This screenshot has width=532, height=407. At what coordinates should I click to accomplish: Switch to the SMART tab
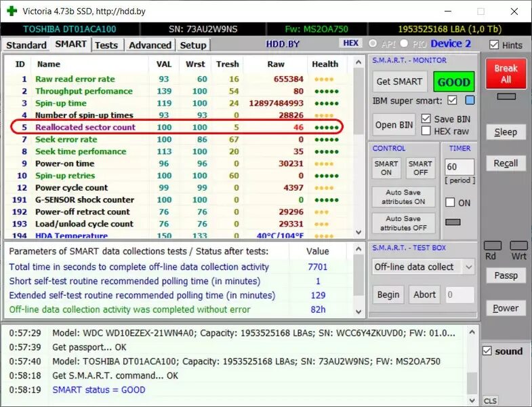pyautogui.click(x=71, y=44)
